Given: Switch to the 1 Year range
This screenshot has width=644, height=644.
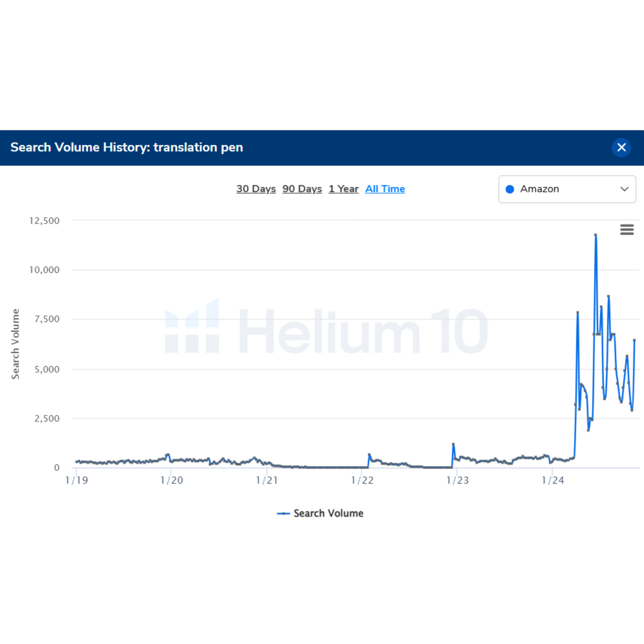Looking at the screenshot, I should tap(344, 189).
